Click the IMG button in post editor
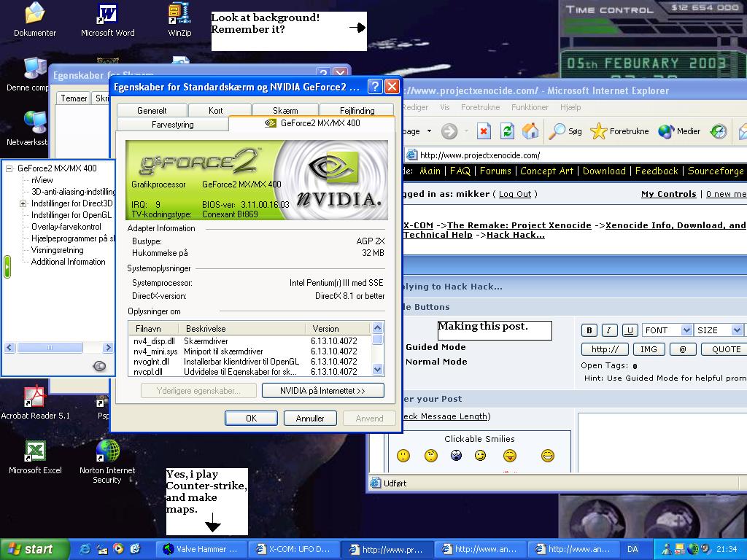The image size is (747, 560). pos(649,349)
